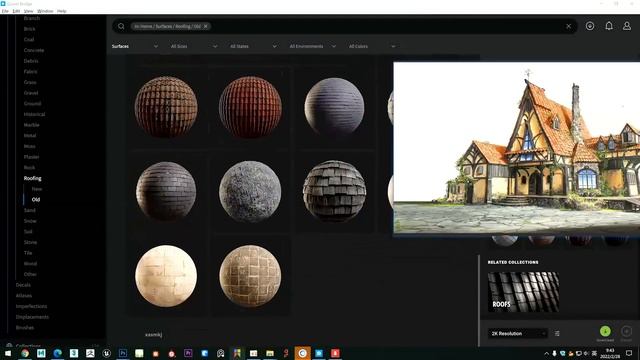This screenshot has height=360, width=640.
Task: Click the cottage reference image window
Action: (x=516, y=148)
